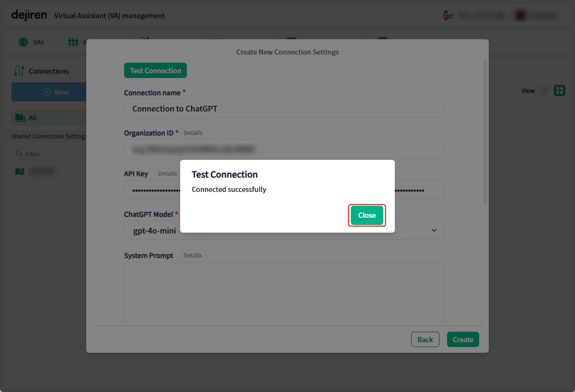Viewport: 575px width, 392px height.
Task: Open Details next to Organization ID
Action: click(193, 133)
